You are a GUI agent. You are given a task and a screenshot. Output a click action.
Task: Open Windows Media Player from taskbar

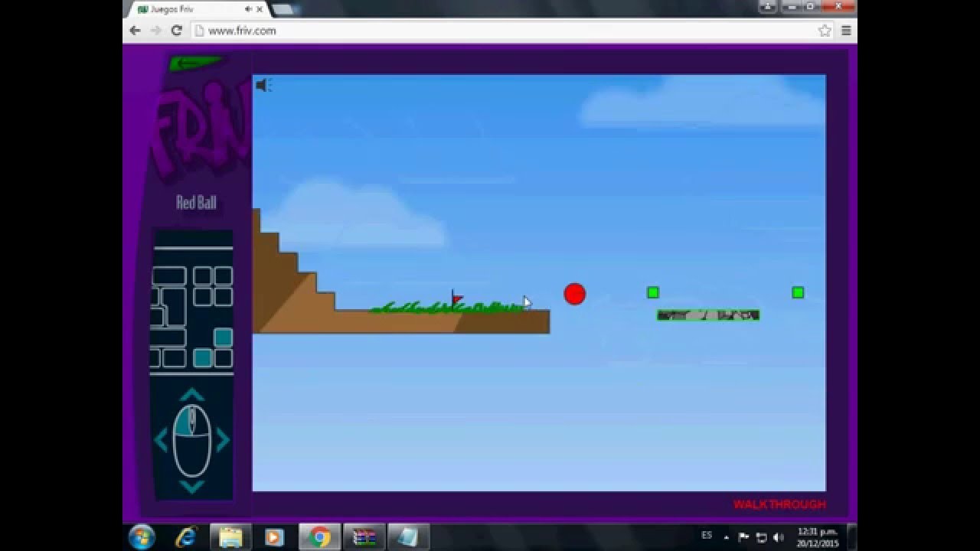tap(273, 537)
